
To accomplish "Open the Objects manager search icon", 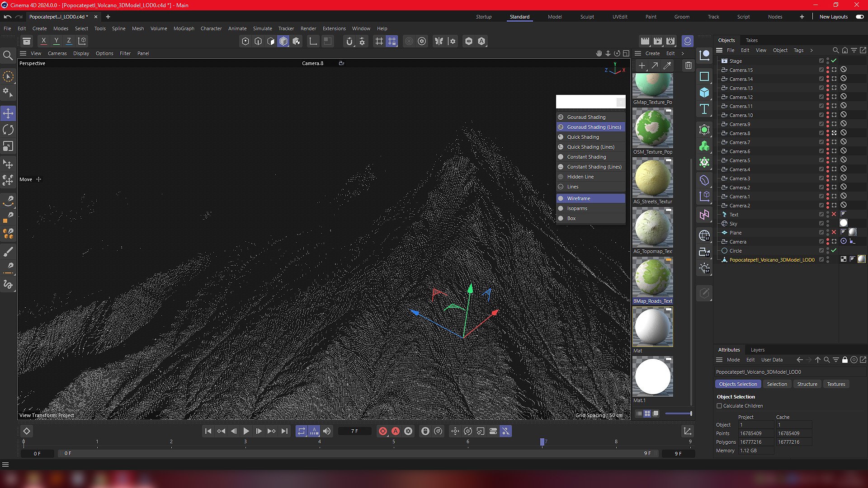I will click(x=836, y=50).
